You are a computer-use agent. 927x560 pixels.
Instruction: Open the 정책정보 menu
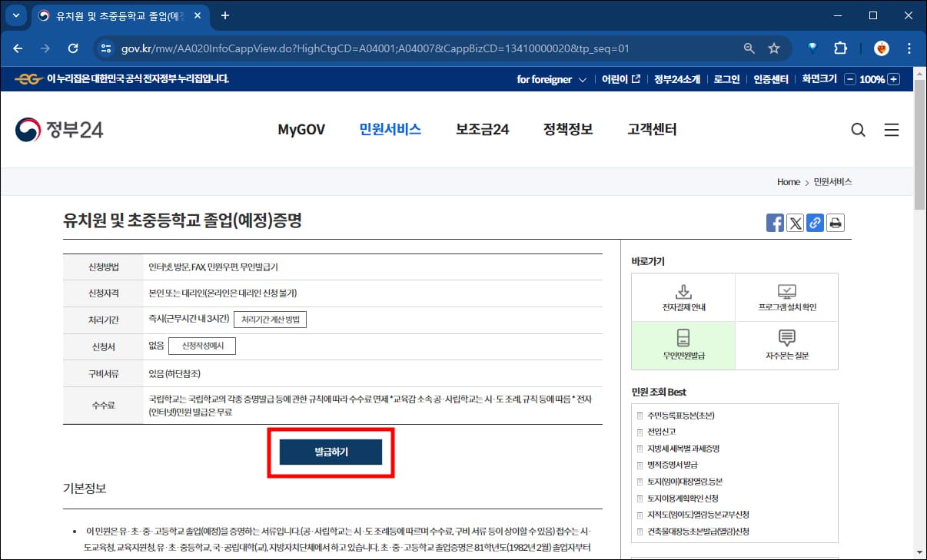click(x=566, y=129)
